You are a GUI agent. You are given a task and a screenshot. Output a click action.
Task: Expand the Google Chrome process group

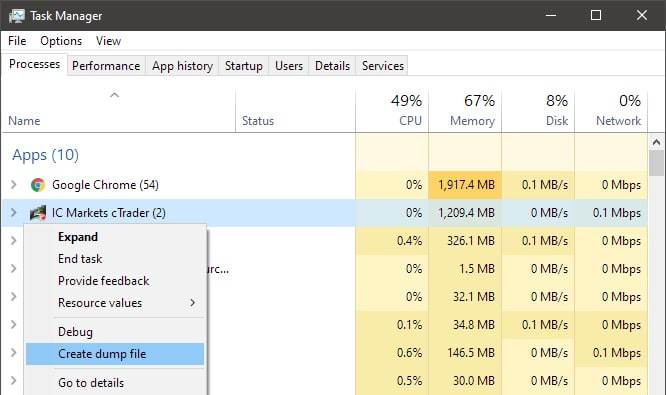14,185
